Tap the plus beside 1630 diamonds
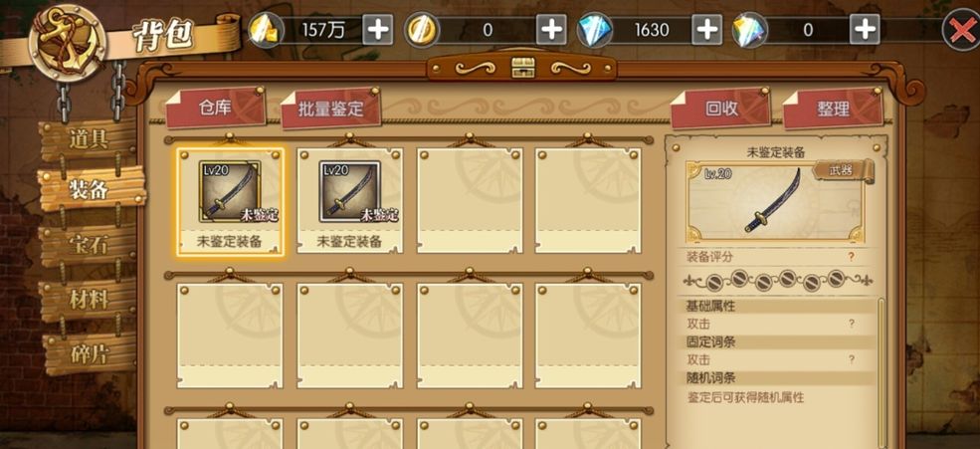980x449 pixels. (x=706, y=30)
